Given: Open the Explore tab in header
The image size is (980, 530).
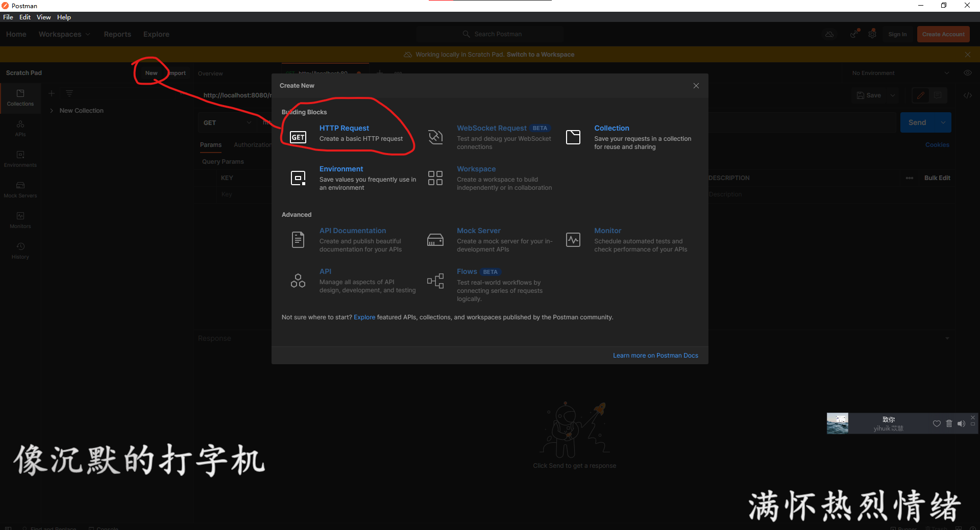Looking at the screenshot, I should point(156,34).
